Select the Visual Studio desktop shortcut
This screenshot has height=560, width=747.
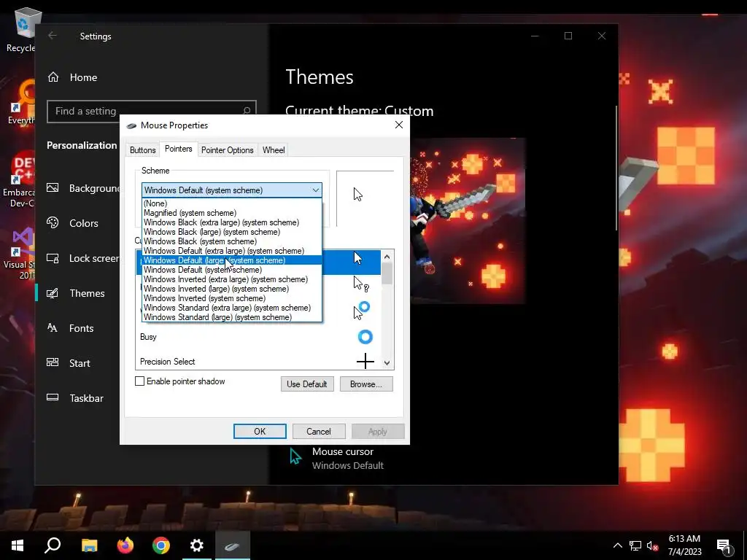pyautogui.click(x=20, y=253)
